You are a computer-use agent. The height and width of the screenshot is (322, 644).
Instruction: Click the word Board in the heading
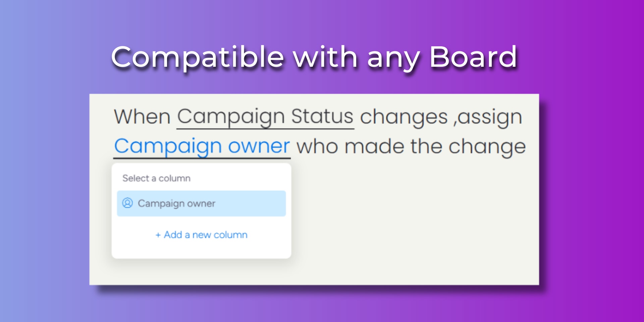click(473, 57)
